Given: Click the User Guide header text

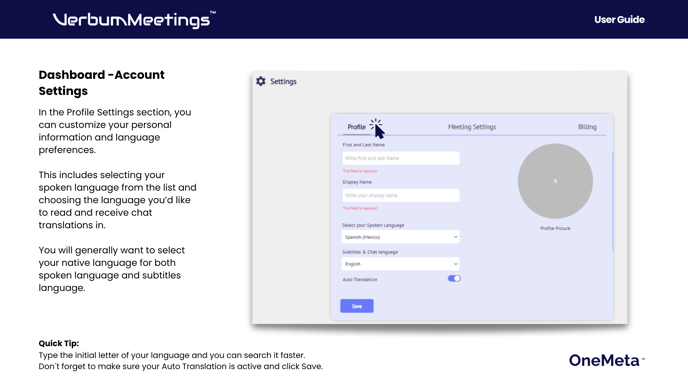Looking at the screenshot, I should [619, 20].
